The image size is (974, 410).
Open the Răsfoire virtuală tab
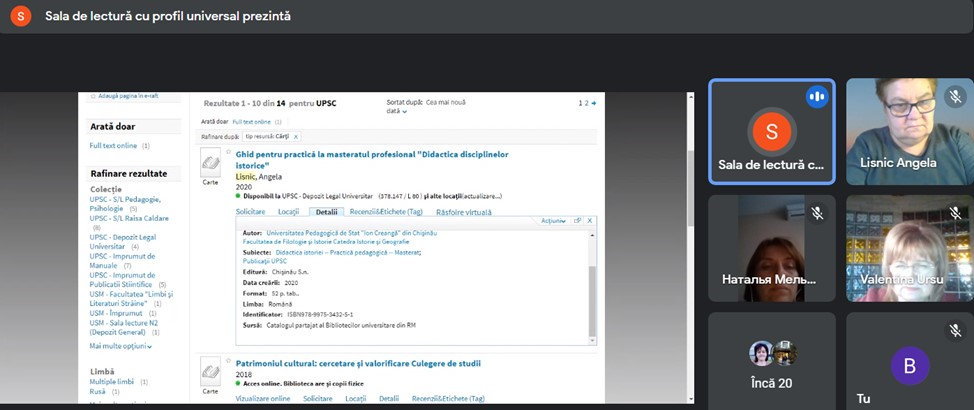click(x=463, y=212)
